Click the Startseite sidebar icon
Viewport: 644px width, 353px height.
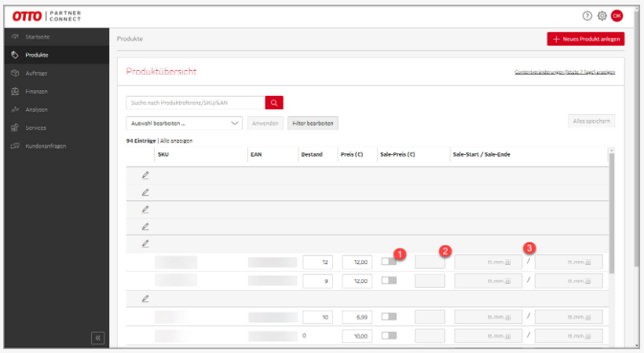pyautogui.click(x=15, y=37)
